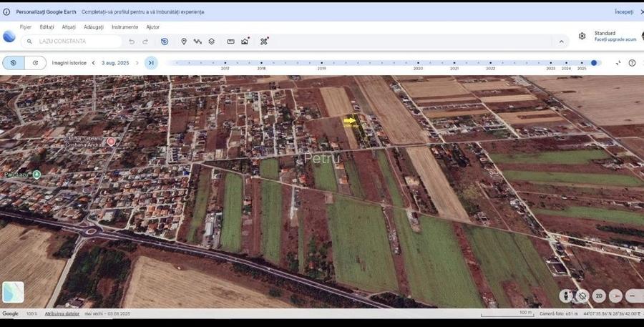Open the help question mark icon
644x327 pixels.
coord(632,63)
